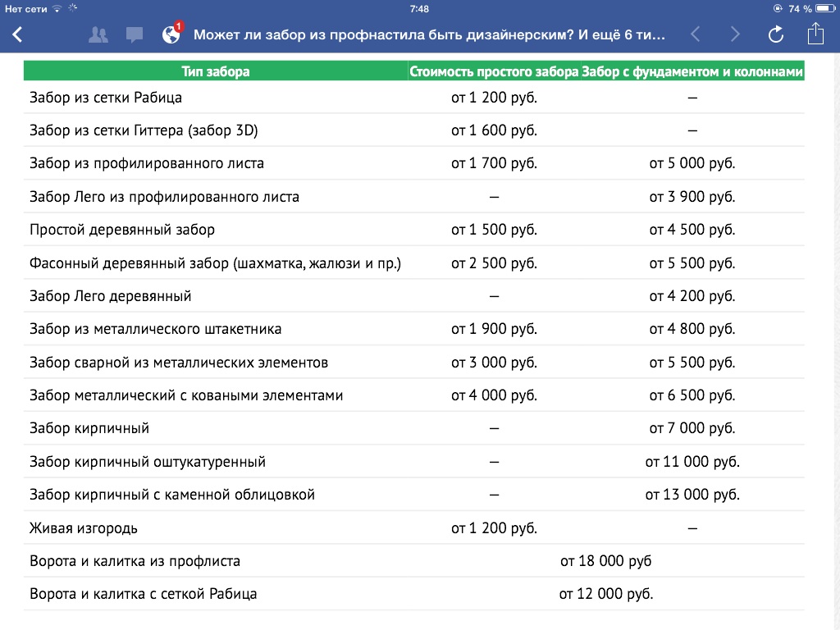The height and width of the screenshot is (630, 840).
Task: Tap the Wi-Fi icon in status bar
Action: click(57, 8)
